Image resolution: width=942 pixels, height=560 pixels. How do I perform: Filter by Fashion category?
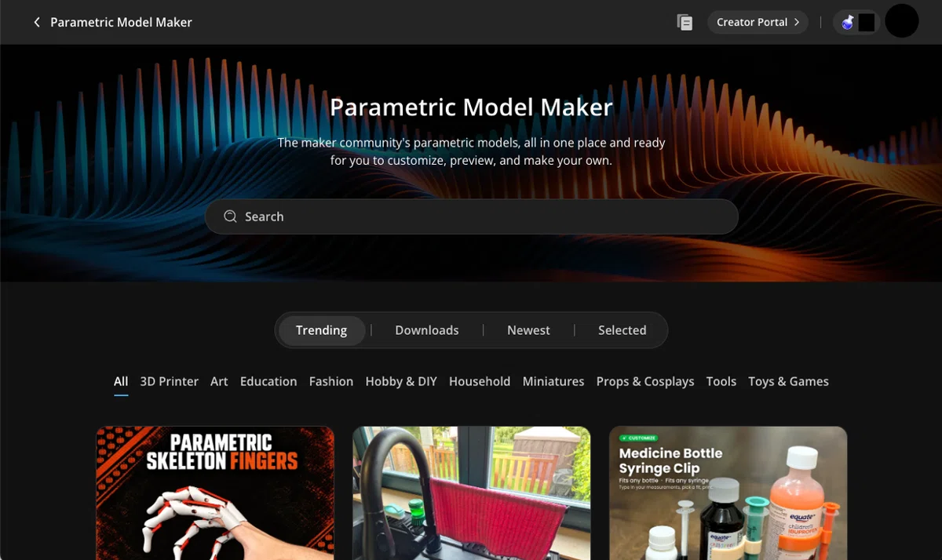pyautogui.click(x=330, y=381)
